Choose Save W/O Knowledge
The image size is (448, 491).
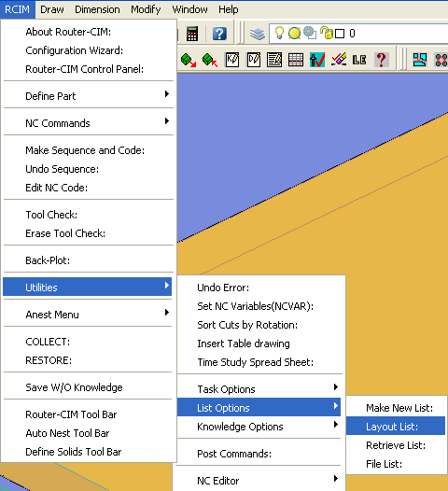pyautogui.click(x=88, y=387)
